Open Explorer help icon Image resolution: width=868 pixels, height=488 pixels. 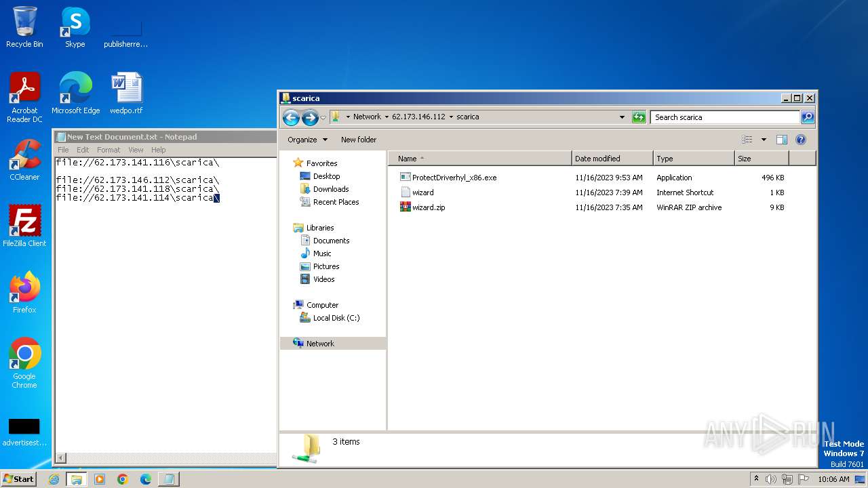click(x=801, y=140)
